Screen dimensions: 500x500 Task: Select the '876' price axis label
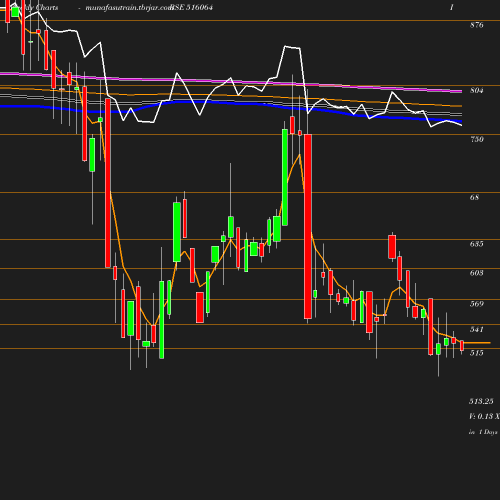tap(476, 25)
